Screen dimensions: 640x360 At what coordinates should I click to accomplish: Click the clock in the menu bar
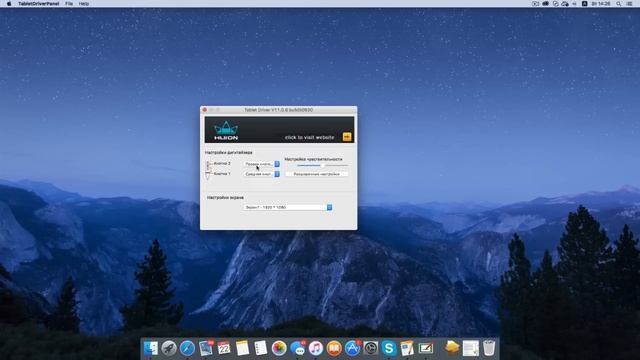(x=601, y=4)
